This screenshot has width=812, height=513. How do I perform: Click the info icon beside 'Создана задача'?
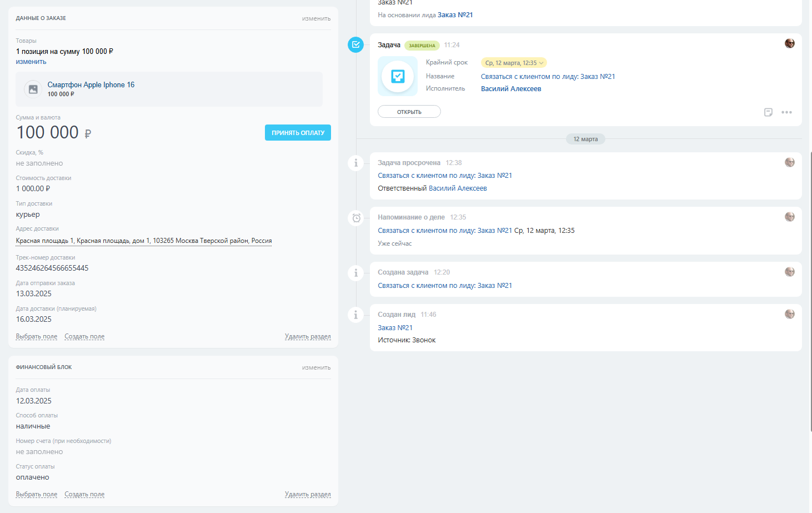(356, 273)
